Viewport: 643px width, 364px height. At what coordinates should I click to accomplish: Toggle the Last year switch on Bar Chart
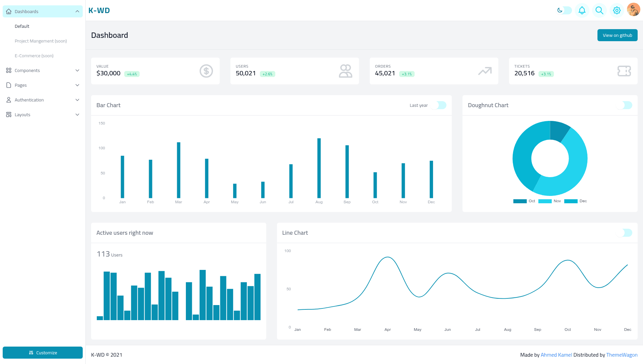(439, 105)
